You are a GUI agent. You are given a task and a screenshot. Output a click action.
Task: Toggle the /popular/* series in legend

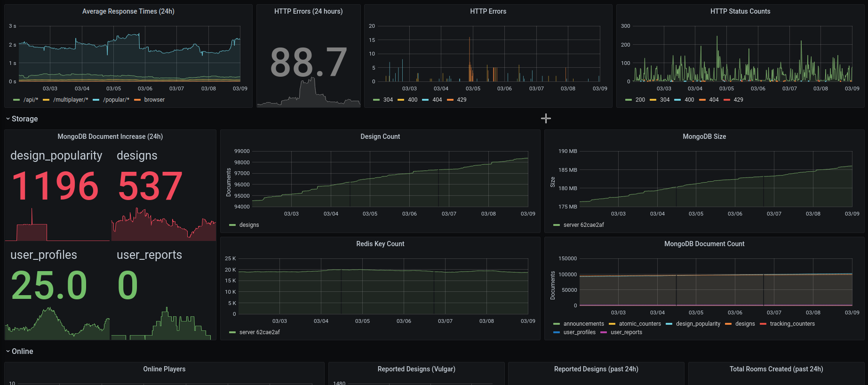pyautogui.click(x=116, y=100)
